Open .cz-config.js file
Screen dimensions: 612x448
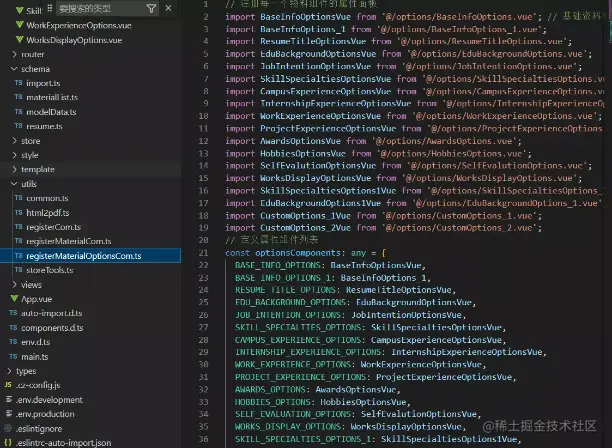[x=38, y=386]
